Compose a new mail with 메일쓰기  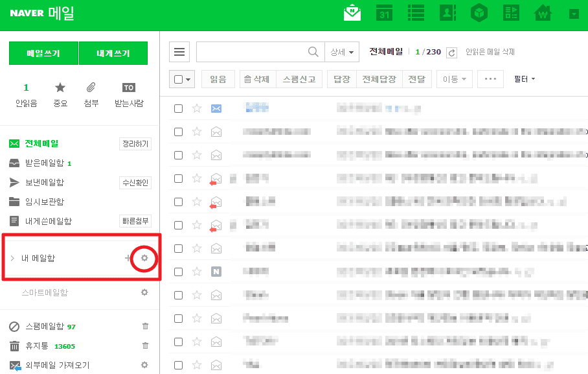tap(43, 53)
